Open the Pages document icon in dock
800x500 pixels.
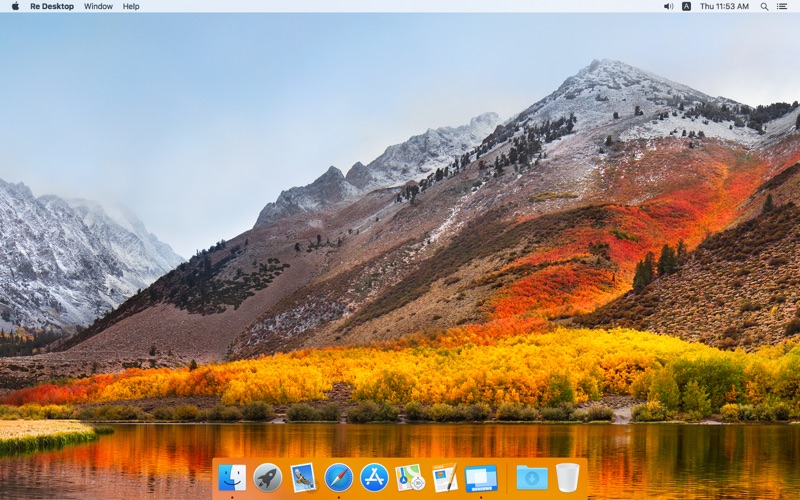click(x=445, y=478)
